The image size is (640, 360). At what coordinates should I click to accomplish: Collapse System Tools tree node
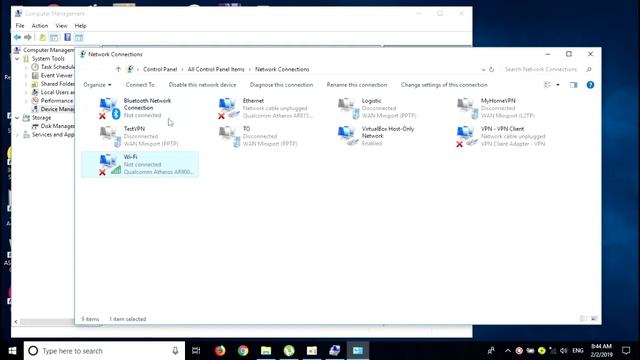click(x=17, y=59)
